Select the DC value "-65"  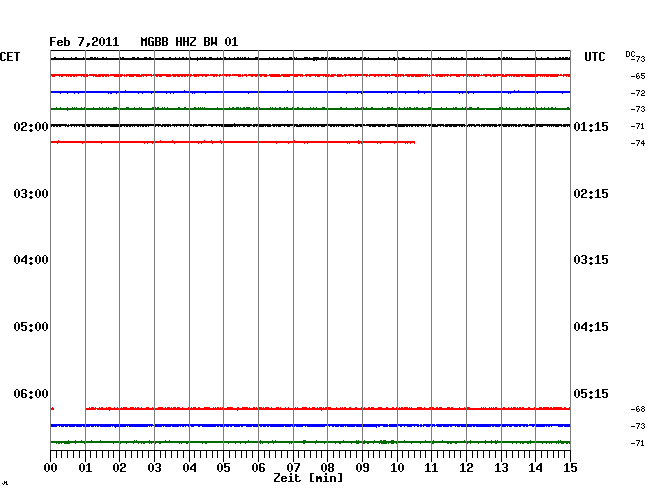point(638,76)
